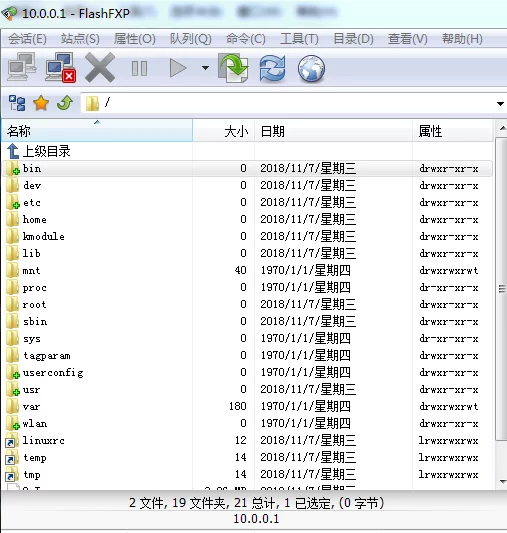Open the 目录(D) menu
Screen dimensions: 507x533
(x=353, y=39)
